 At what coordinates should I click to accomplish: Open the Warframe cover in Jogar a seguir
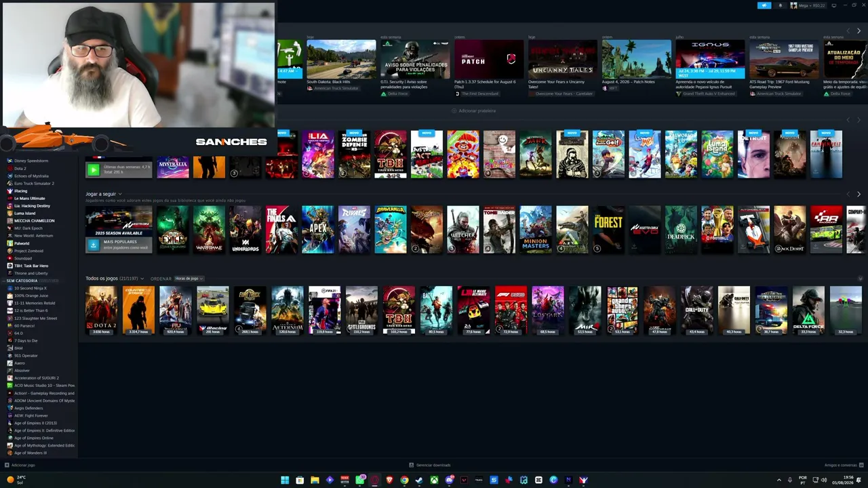[x=209, y=230]
